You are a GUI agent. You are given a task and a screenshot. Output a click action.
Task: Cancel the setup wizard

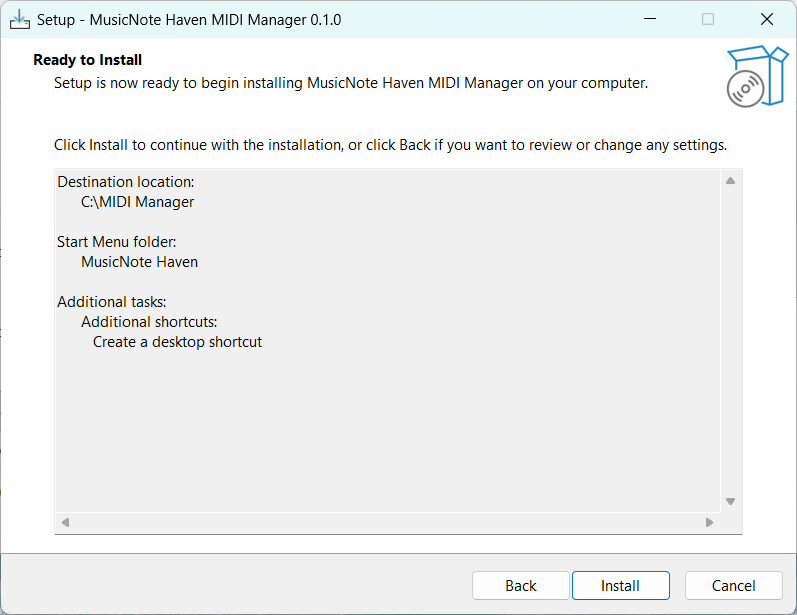(733, 586)
